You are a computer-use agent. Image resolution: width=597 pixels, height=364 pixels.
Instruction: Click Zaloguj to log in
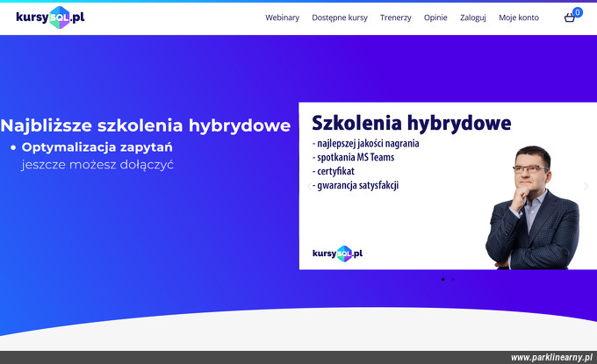tap(473, 18)
